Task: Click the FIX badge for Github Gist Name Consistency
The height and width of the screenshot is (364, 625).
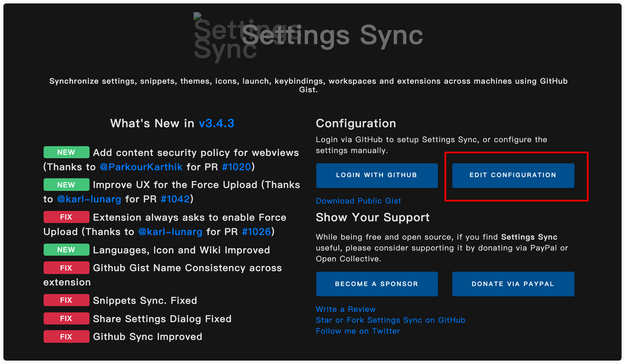Action: (x=66, y=267)
